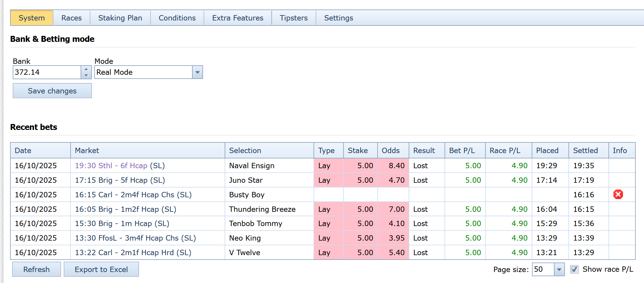The width and height of the screenshot is (644, 283).
Task: Sort table by the Odds column header
Action: click(x=390, y=150)
